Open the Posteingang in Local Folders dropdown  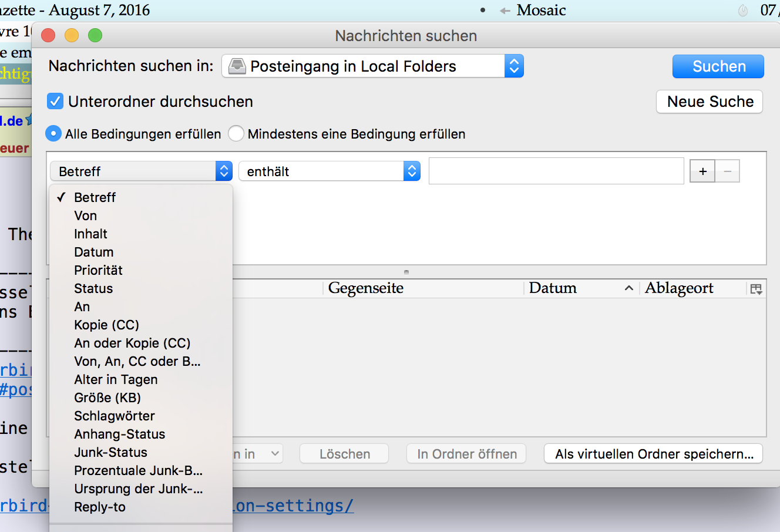pyautogui.click(x=372, y=66)
